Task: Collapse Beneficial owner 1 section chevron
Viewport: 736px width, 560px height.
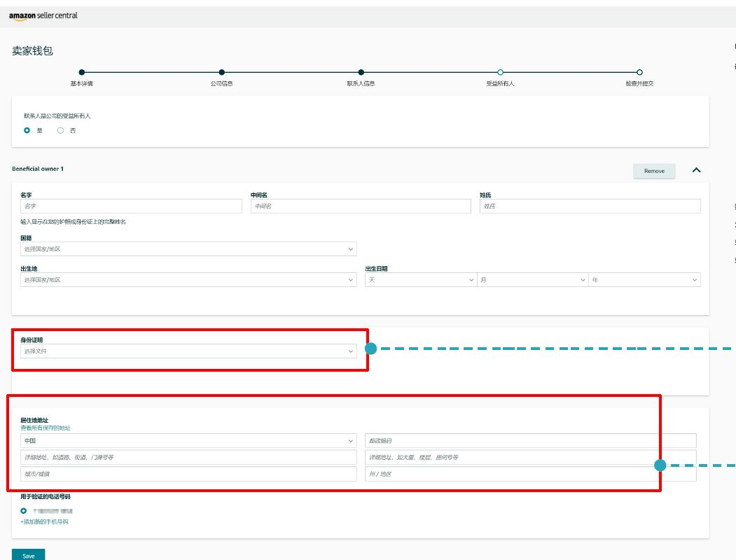Action: (696, 170)
